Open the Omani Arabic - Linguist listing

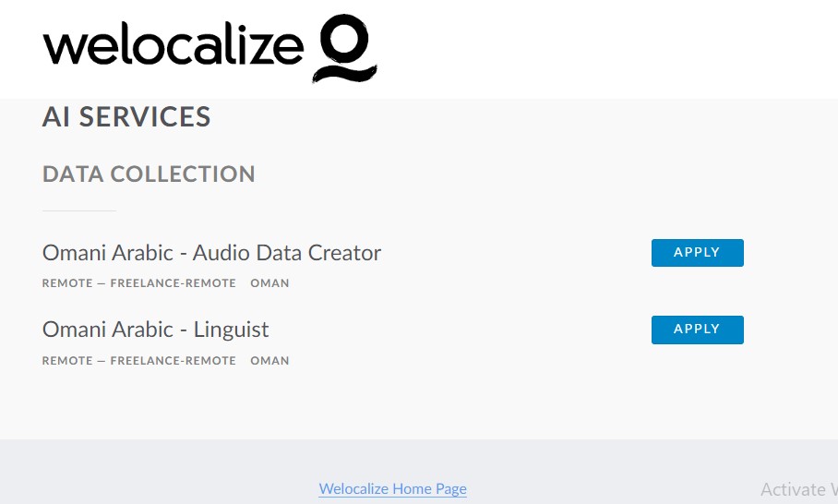[x=156, y=330]
